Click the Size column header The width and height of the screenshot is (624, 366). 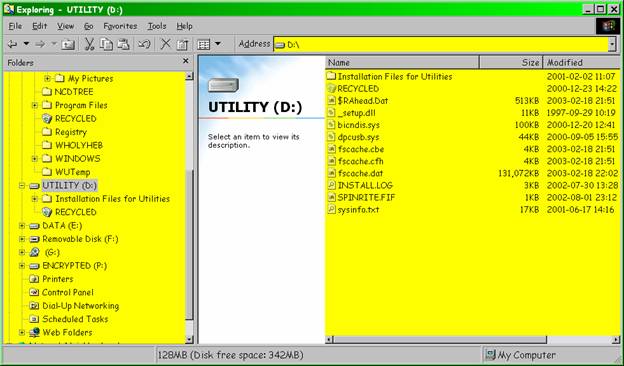[x=511, y=62]
